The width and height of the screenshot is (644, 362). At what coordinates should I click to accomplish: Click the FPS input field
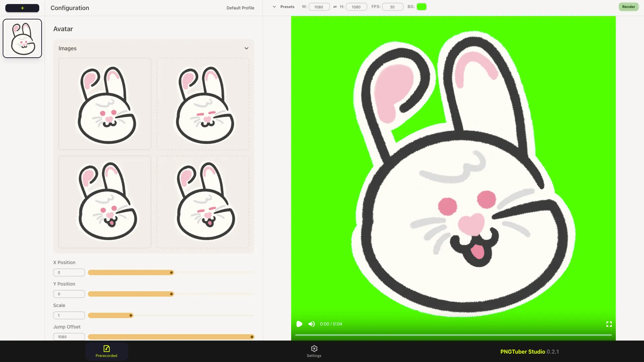click(392, 7)
